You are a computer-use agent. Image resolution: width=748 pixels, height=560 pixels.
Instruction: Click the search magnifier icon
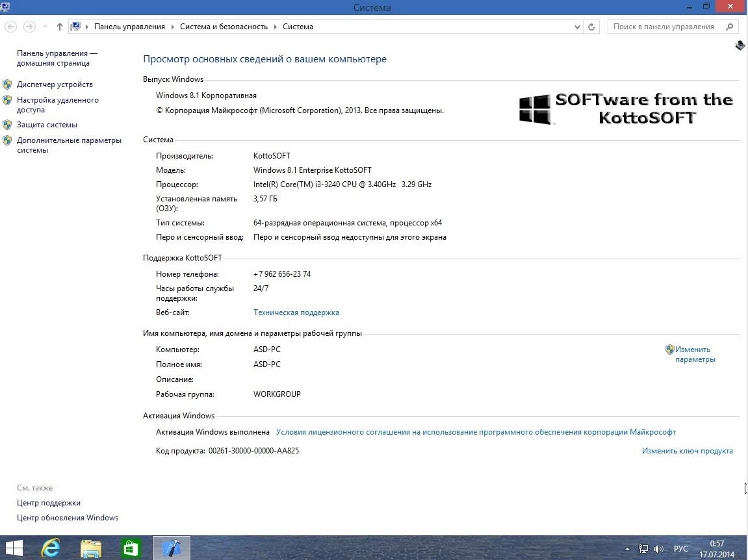click(729, 27)
